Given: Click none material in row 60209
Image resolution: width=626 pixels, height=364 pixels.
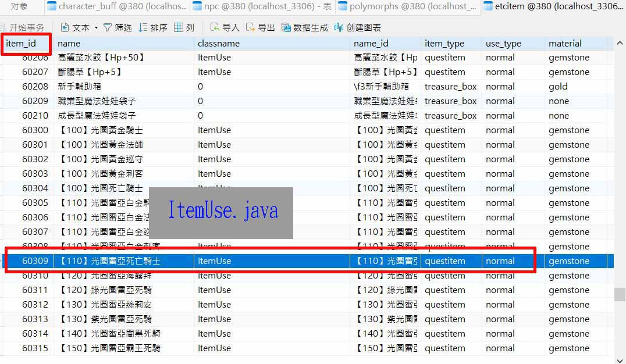Looking at the screenshot, I should (558, 101).
